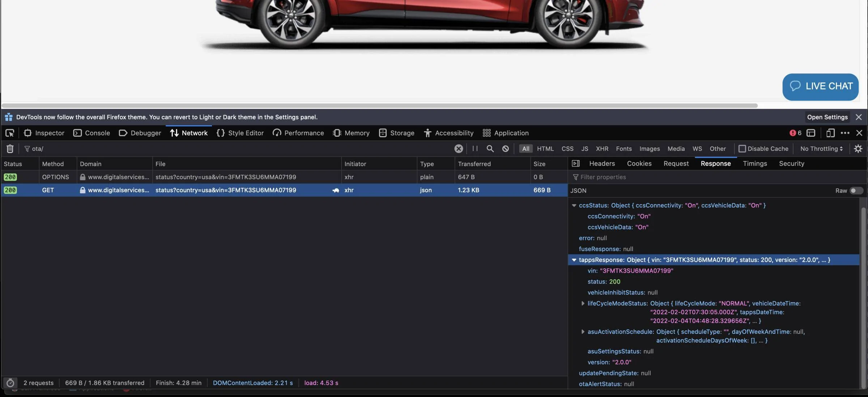Viewport: 868px width, 397px height.
Task: Open the LIVE CHAT button
Action: [x=820, y=87]
